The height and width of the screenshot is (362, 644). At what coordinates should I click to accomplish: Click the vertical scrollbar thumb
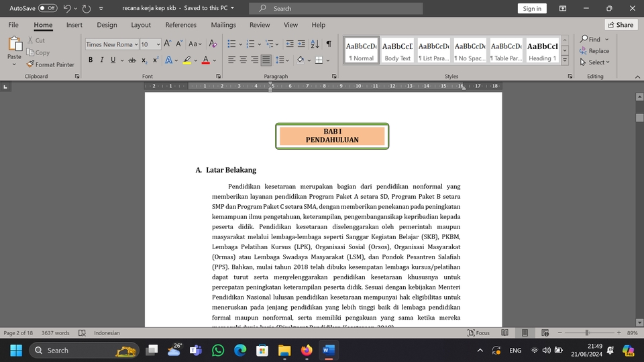click(639, 118)
